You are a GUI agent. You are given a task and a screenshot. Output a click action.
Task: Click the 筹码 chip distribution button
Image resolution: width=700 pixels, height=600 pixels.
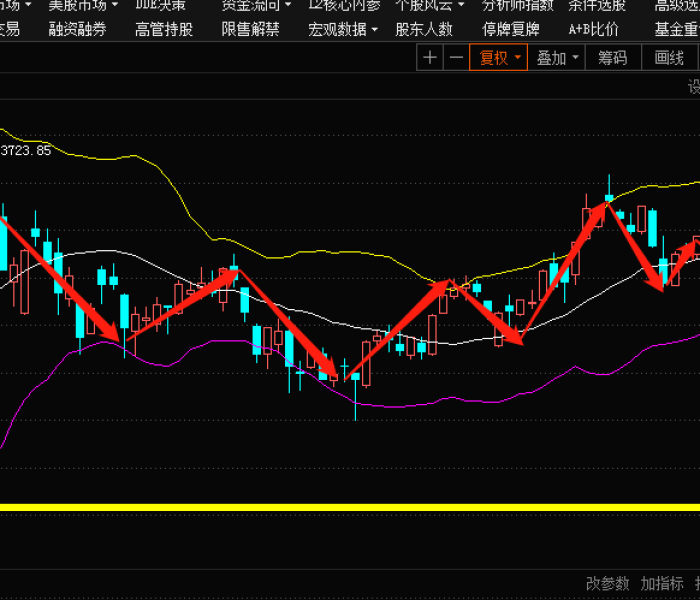[613, 58]
